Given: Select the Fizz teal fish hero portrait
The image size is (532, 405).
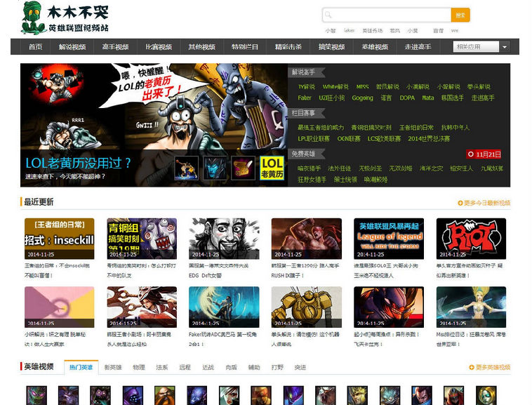Looking at the screenshot, I should coord(390,395).
